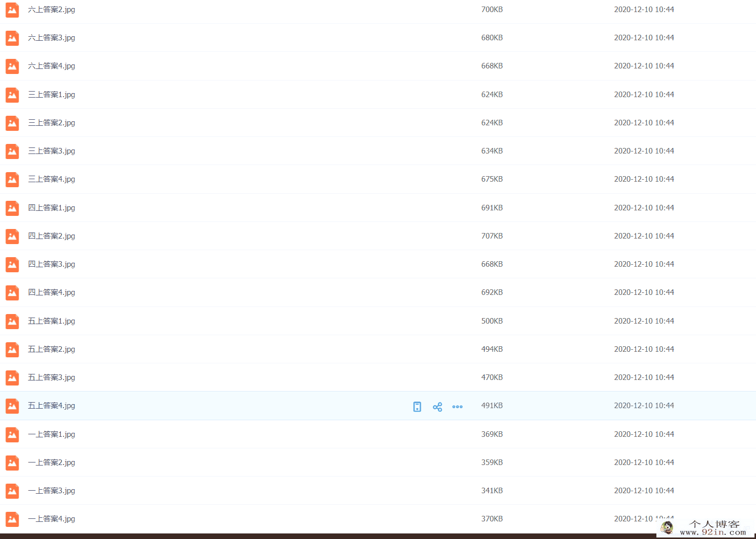Click modified date of 六上答案2.jpg
756x539 pixels.
pos(644,10)
